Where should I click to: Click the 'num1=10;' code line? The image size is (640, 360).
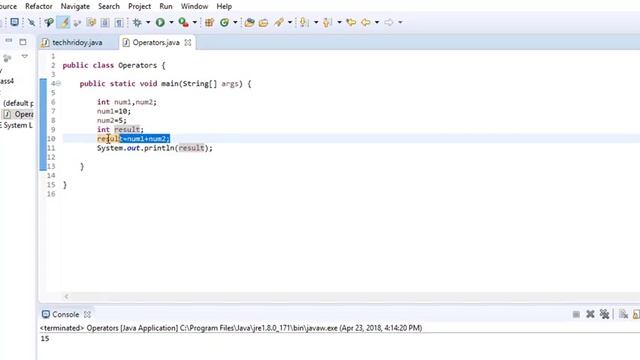point(114,111)
